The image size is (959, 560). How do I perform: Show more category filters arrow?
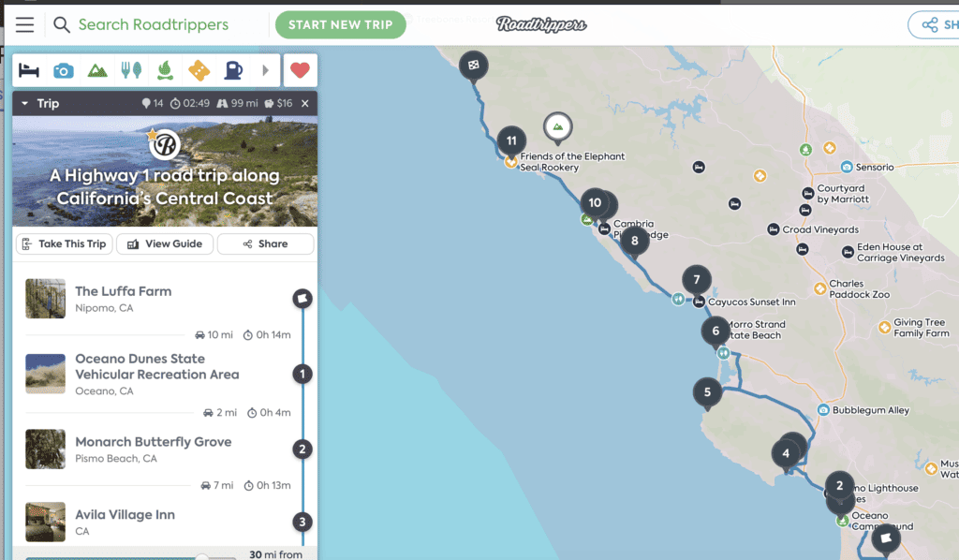[x=265, y=71]
